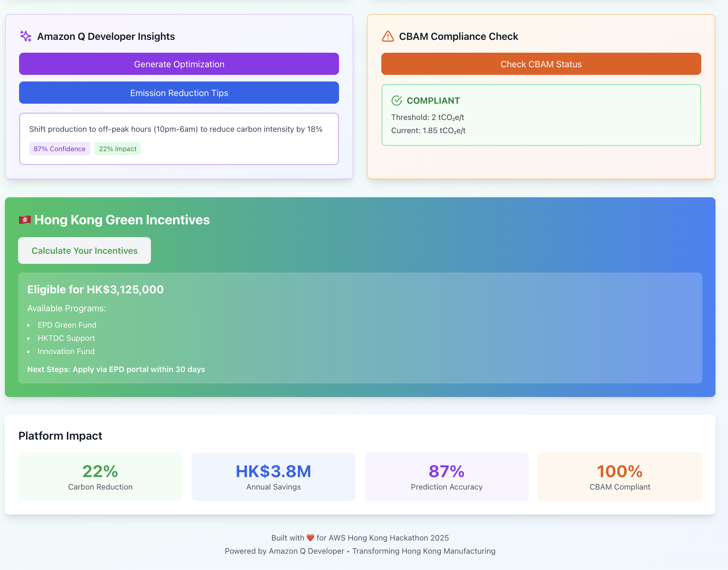Click the 87% Prediction Accuracy card

tap(447, 476)
